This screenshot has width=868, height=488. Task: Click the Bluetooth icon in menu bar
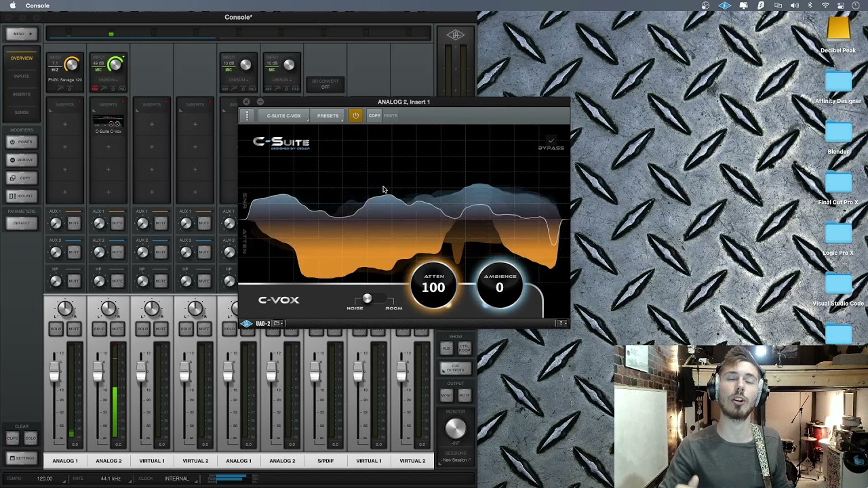[810, 5]
